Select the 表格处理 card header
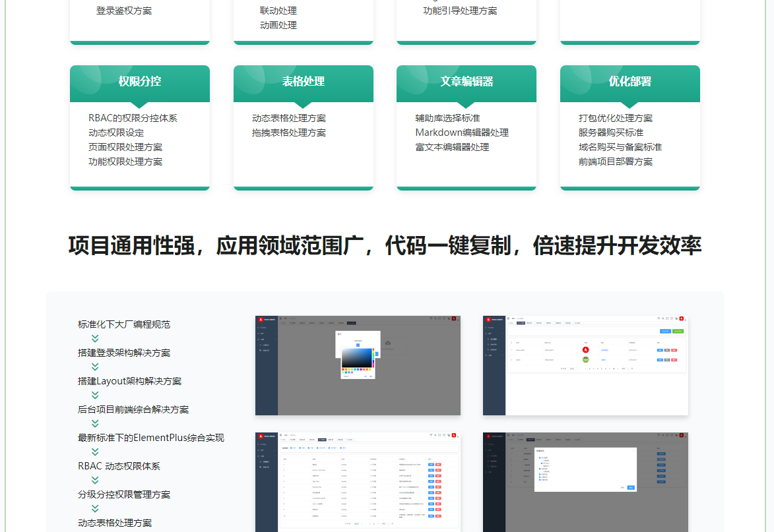The height and width of the screenshot is (532, 774). [304, 82]
